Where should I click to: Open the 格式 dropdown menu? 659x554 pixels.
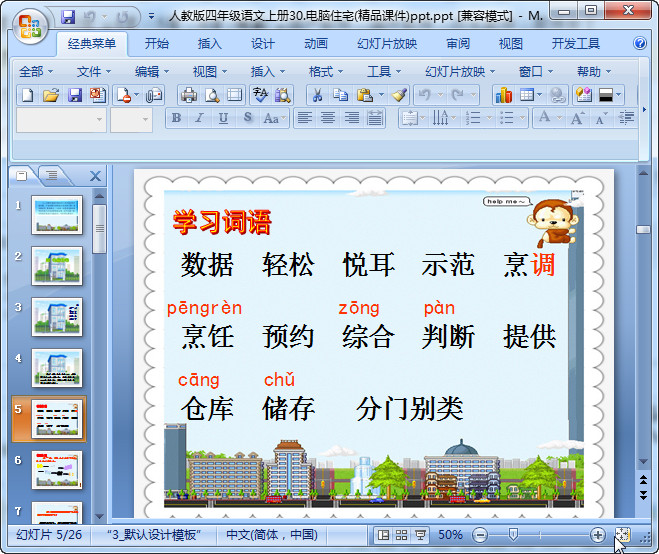[x=326, y=71]
